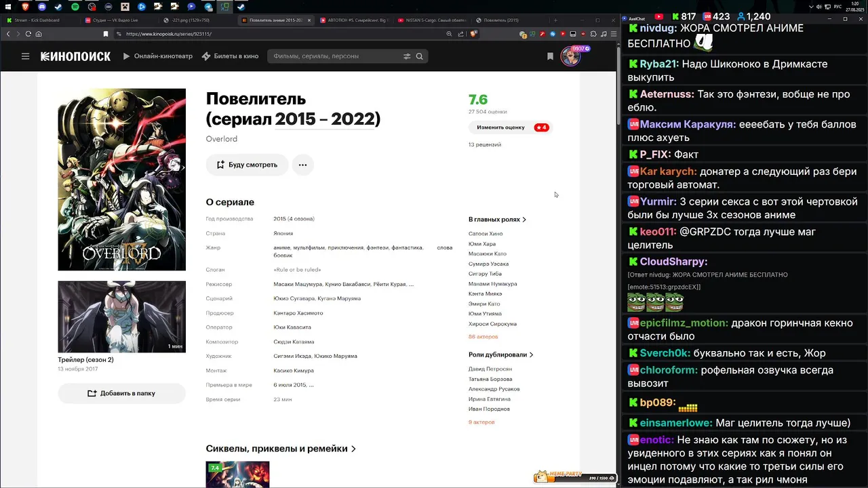Image resolution: width=868 pixels, height=488 pixels.
Task: Click the music note media icon
Action: (x=604, y=34)
